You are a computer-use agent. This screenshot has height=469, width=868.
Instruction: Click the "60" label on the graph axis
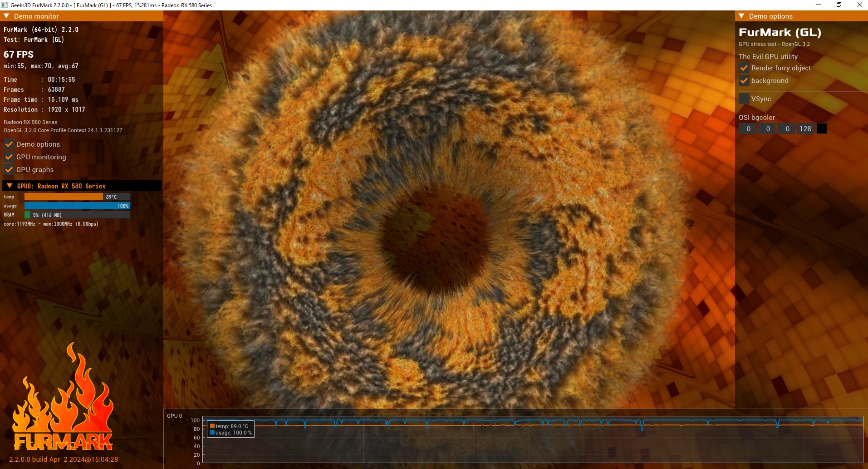pyautogui.click(x=196, y=438)
